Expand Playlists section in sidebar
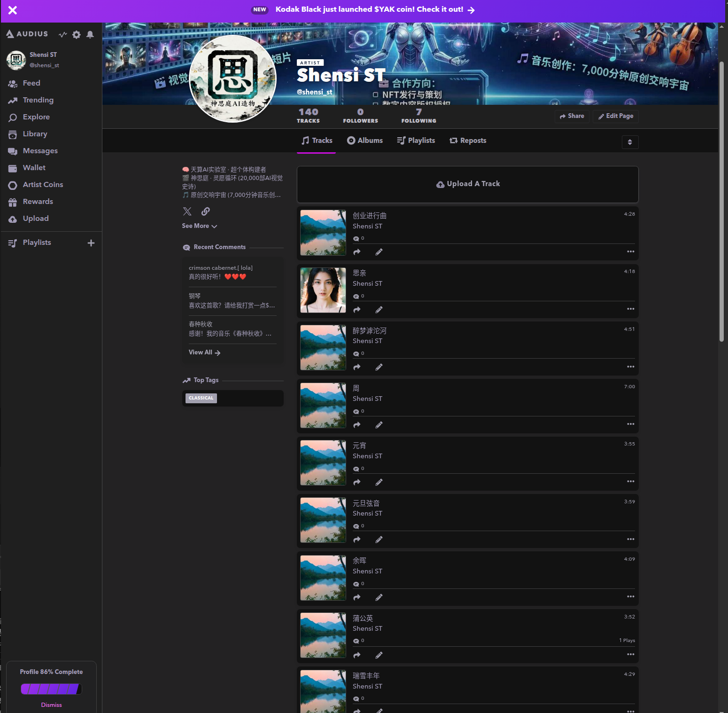The height and width of the screenshot is (713, 728). (x=37, y=243)
